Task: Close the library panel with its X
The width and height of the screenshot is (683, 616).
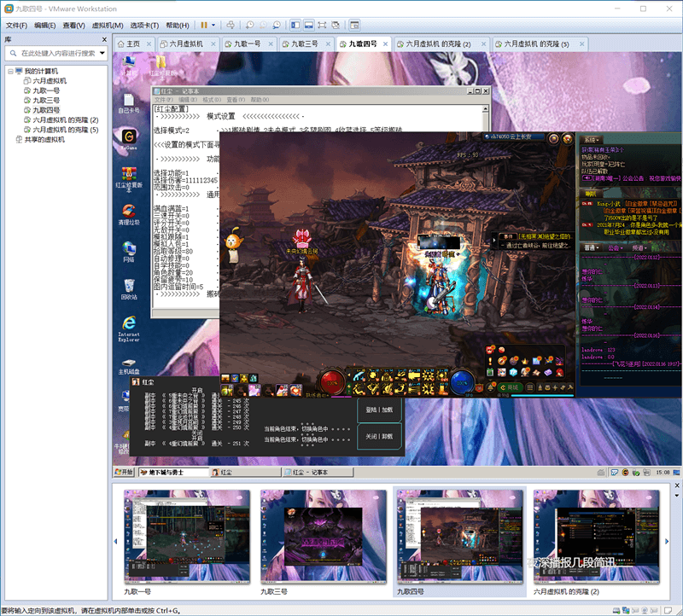Action: [104, 39]
